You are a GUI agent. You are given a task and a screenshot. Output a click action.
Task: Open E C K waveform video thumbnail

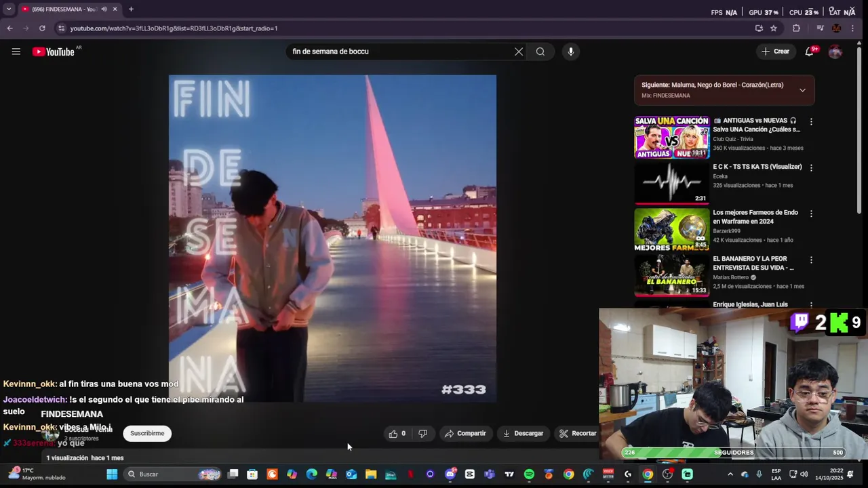pos(671,183)
